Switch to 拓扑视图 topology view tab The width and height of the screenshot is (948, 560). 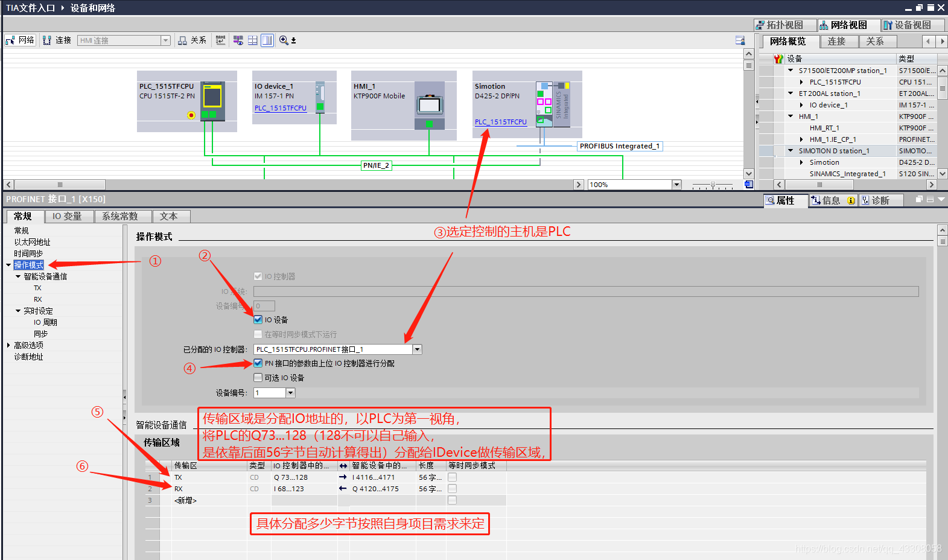(x=784, y=25)
